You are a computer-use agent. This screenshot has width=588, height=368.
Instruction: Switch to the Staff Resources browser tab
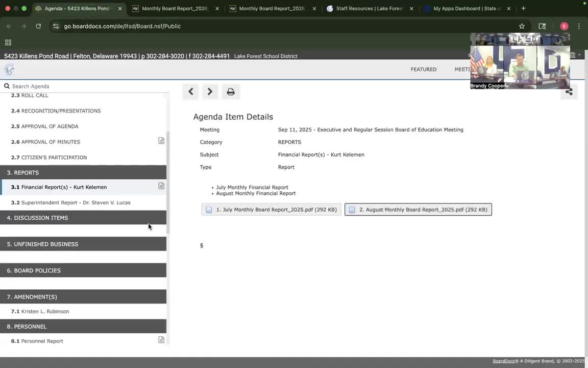tap(370, 9)
